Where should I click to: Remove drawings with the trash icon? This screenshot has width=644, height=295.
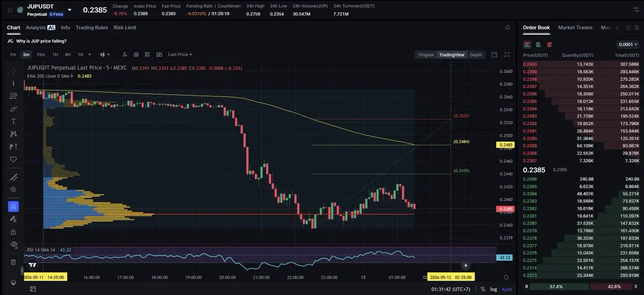point(13,262)
